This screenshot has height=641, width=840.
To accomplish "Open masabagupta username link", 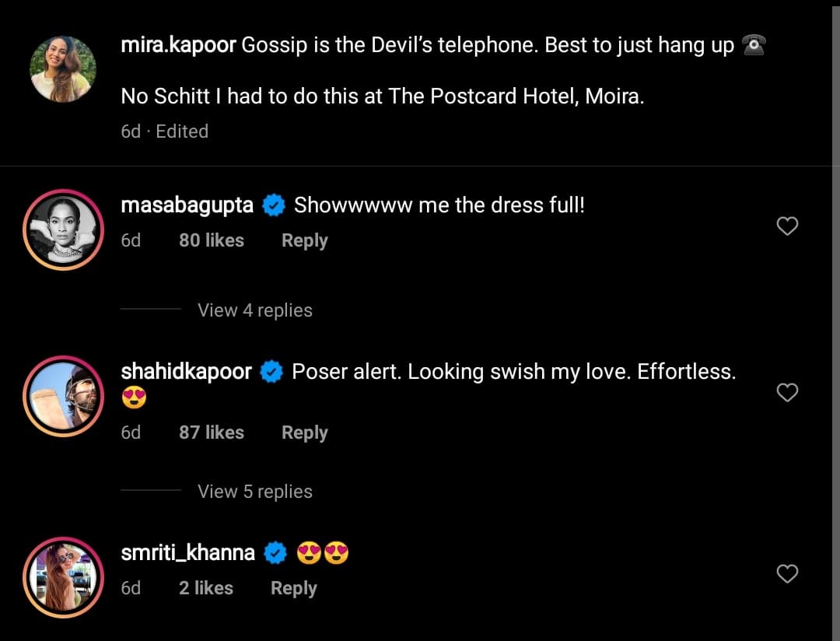I will point(187,205).
